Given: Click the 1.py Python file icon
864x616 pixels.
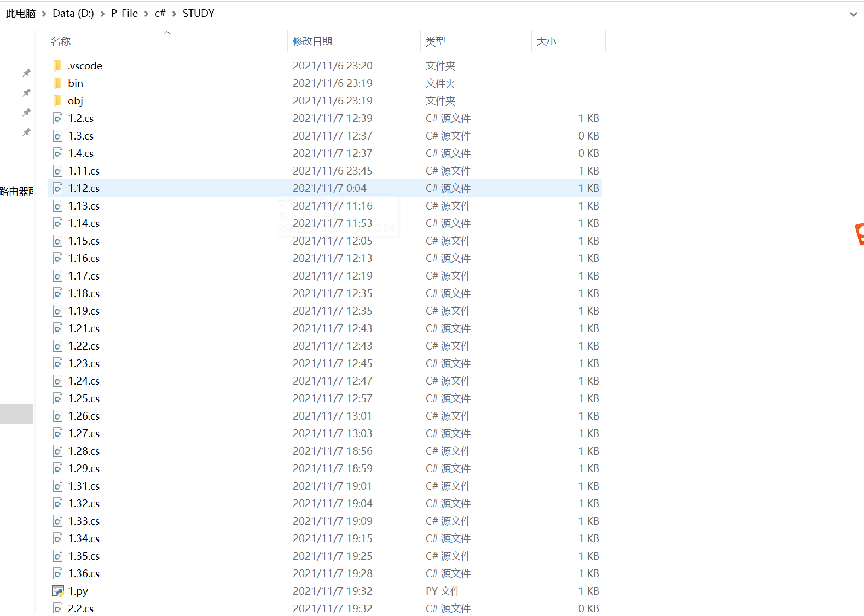Looking at the screenshot, I should (x=58, y=591).
